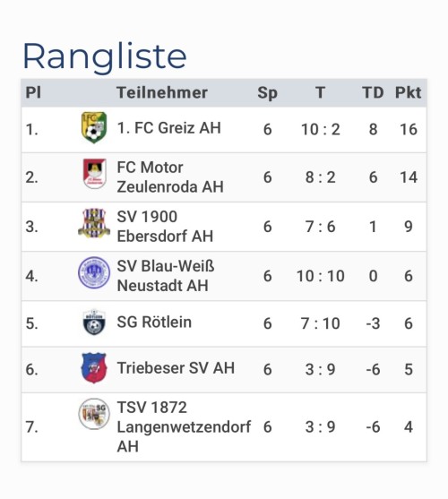
Task: Click the Rangliste heading
Action: click(105, 57)
